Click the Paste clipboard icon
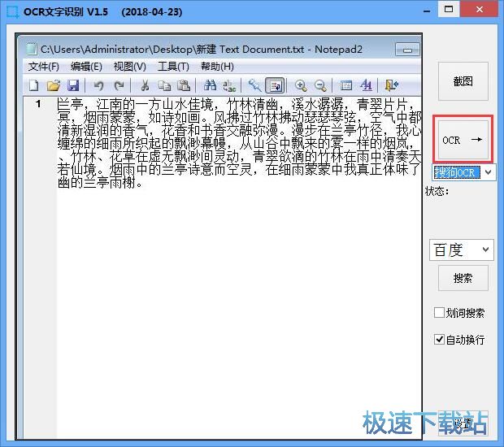The width and height of the screenshot is (504, 447). click(x=185, y=85)
